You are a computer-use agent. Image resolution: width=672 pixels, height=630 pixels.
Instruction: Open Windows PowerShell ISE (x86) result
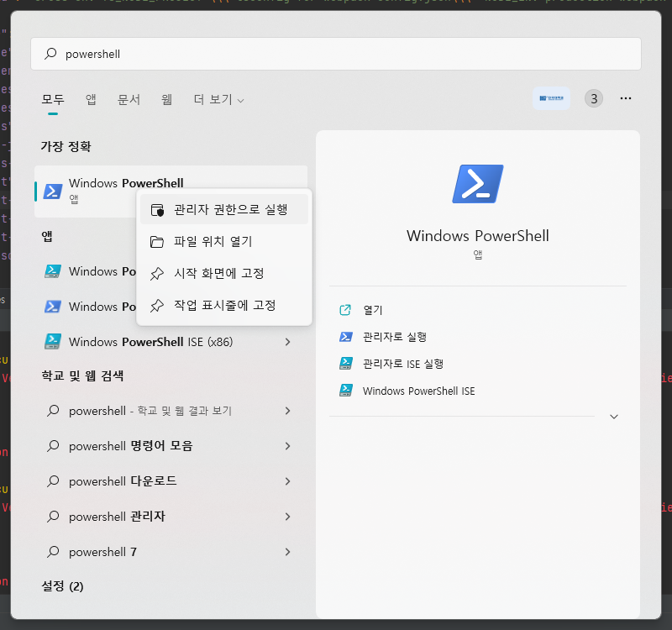point(171,342)
